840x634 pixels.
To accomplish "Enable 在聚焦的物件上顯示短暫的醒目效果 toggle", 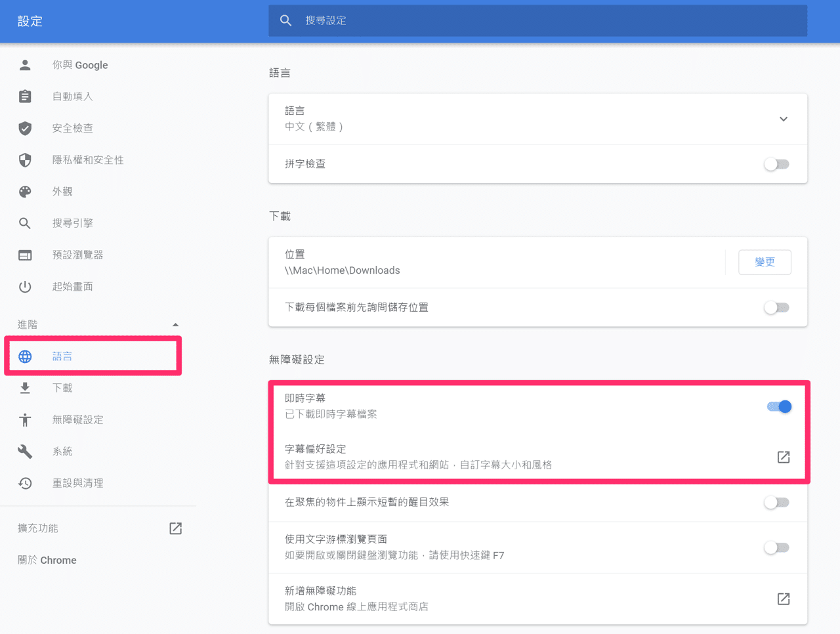I will [777, 502].
